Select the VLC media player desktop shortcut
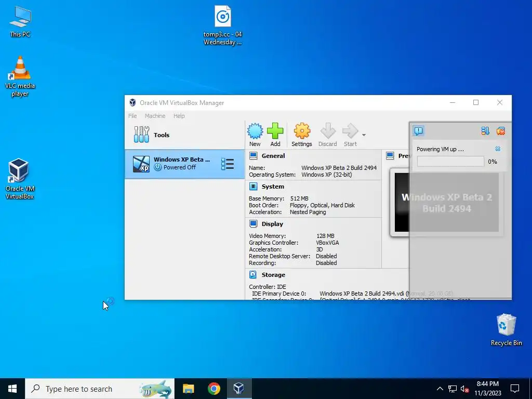The width and height of the screenshot is (532, 399). coord(20,77)
